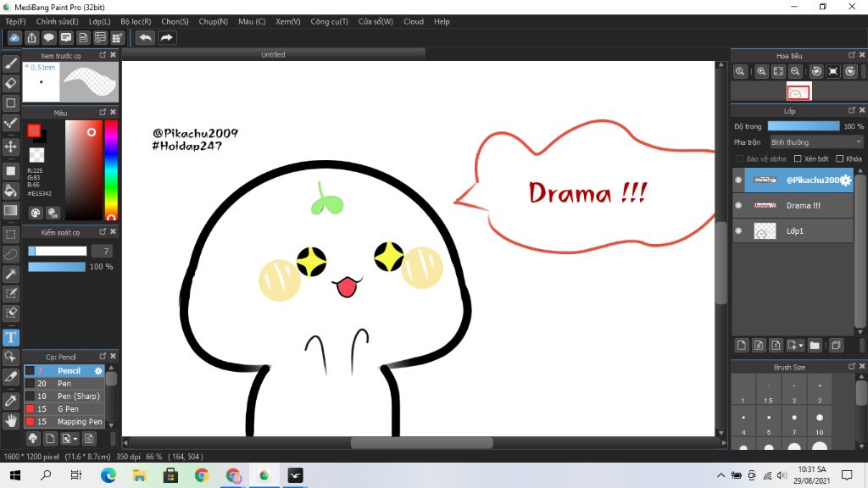Adjust the Độ trong opacity slider
The image size is (868, 488).
(804, 126)
